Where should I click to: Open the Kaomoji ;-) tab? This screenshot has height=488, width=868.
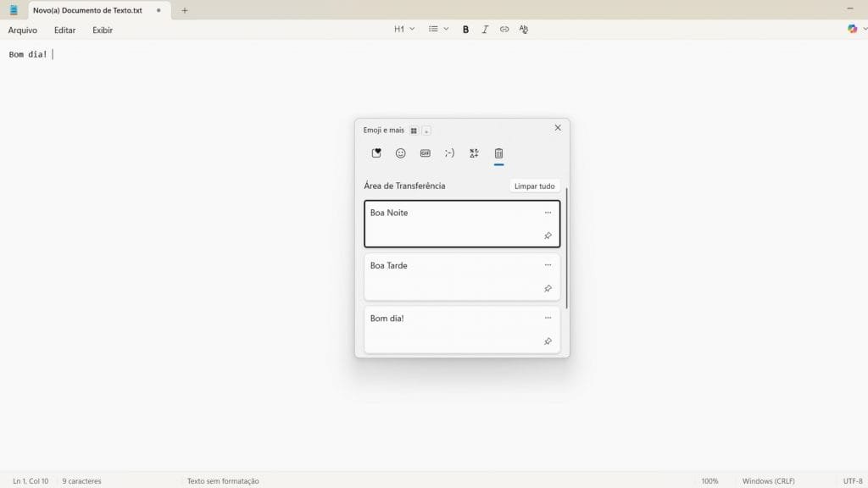point(449,153)
